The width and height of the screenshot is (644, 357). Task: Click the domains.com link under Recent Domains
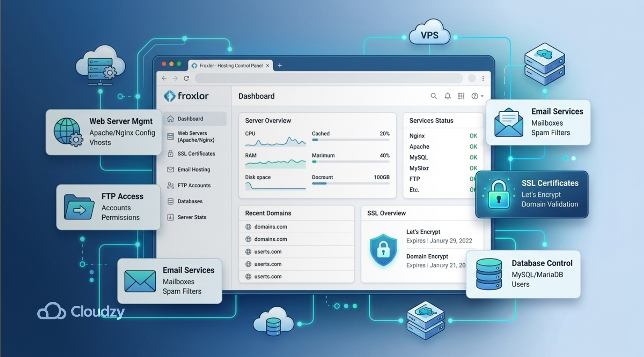[271, 227]
